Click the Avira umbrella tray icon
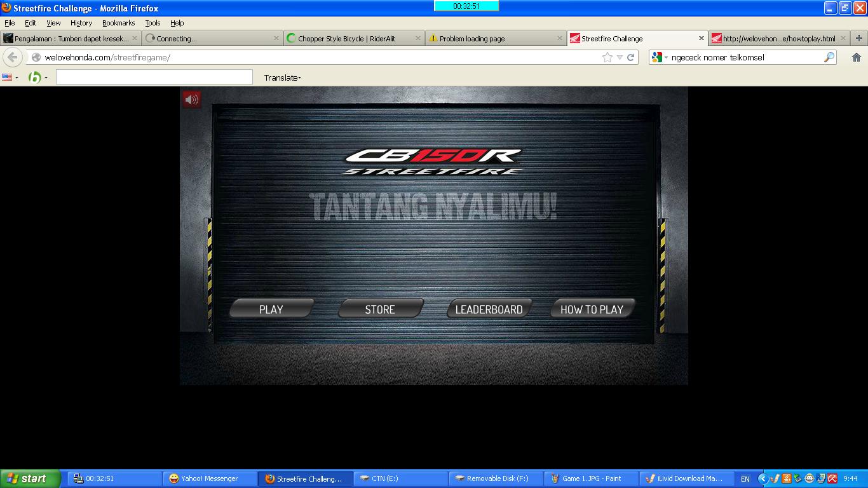868x488 pixels. [832, 478]
